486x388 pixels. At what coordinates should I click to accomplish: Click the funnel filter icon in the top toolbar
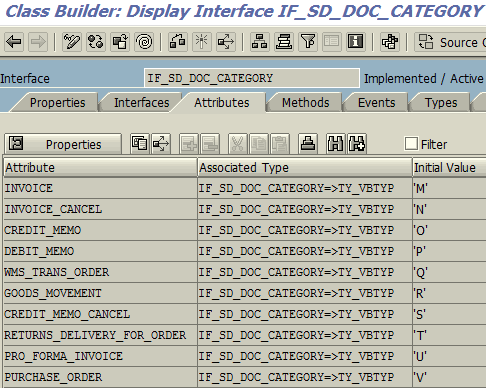(x=308, y=42)
